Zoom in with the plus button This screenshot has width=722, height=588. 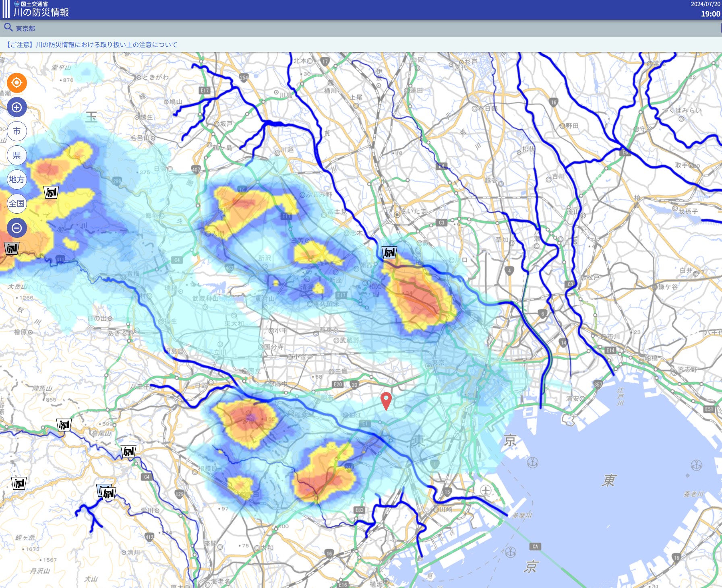click(17, 107)
